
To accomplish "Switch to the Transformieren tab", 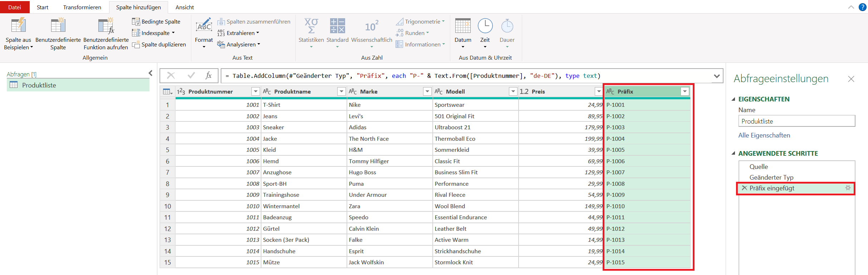I will (82, 7).
